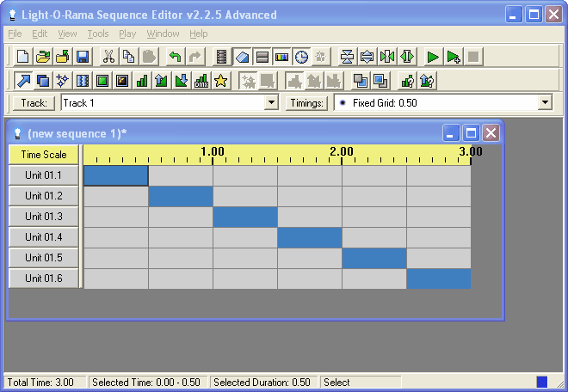Toggle the blue arrow Select tool

click(23, 81)
